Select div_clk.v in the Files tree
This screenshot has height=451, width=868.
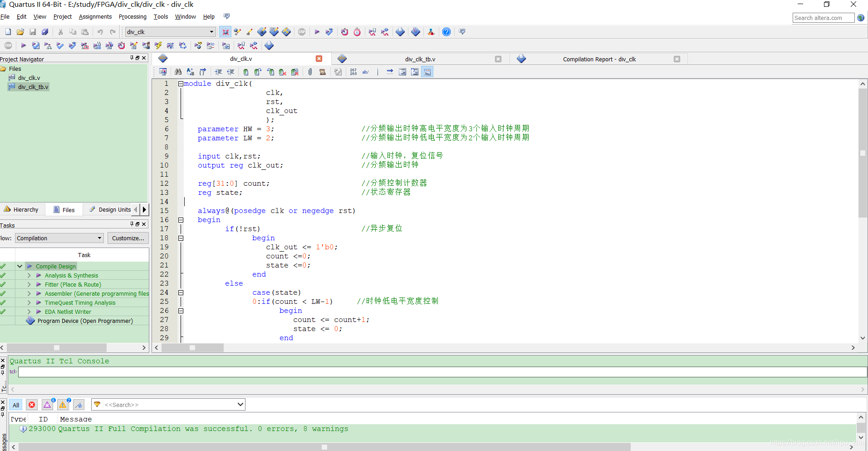point(29,78)
